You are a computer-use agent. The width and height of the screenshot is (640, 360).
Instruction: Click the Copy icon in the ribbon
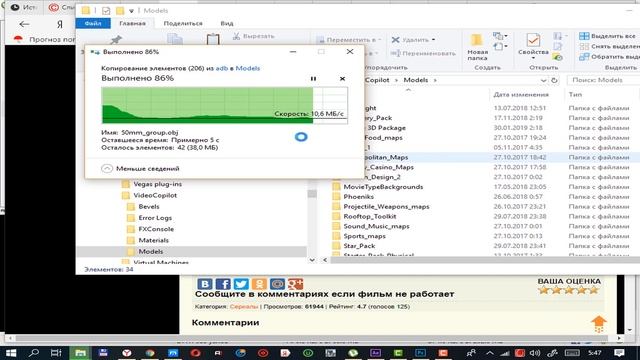175,40
